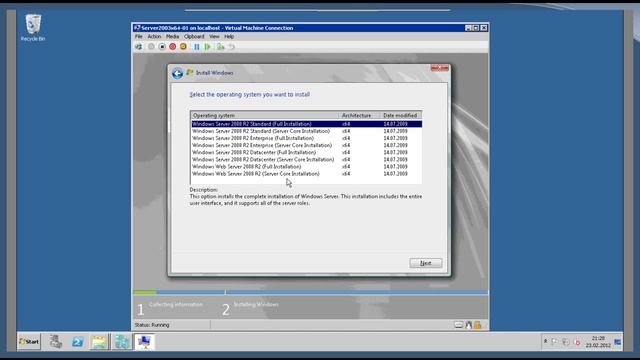Open the File menu
The width and height of the screenshot is (640, 360).
(139, 36)
